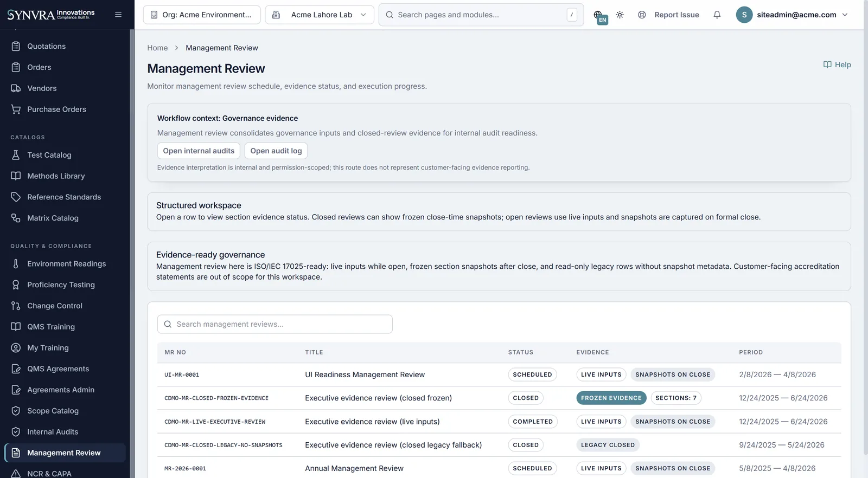Click the Synvra Innovations logo
Screen dimensions: 868x478
pyautogui.click(x=51, y=15)
